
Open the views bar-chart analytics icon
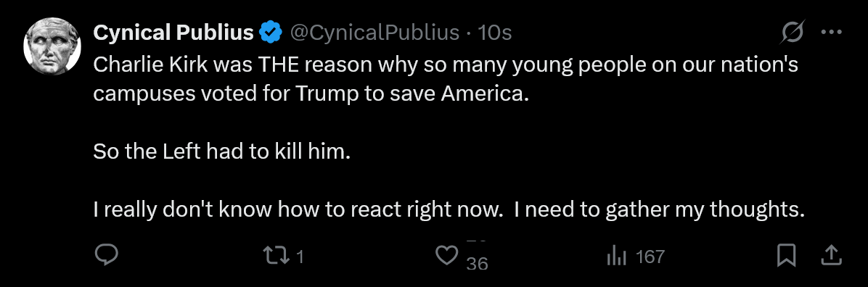click(616, 256)
